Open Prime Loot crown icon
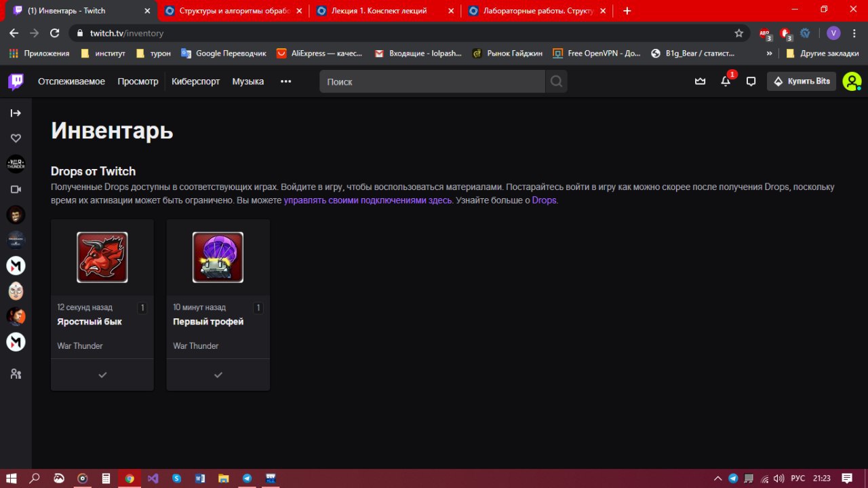The image size is (868, 488). 701,81
